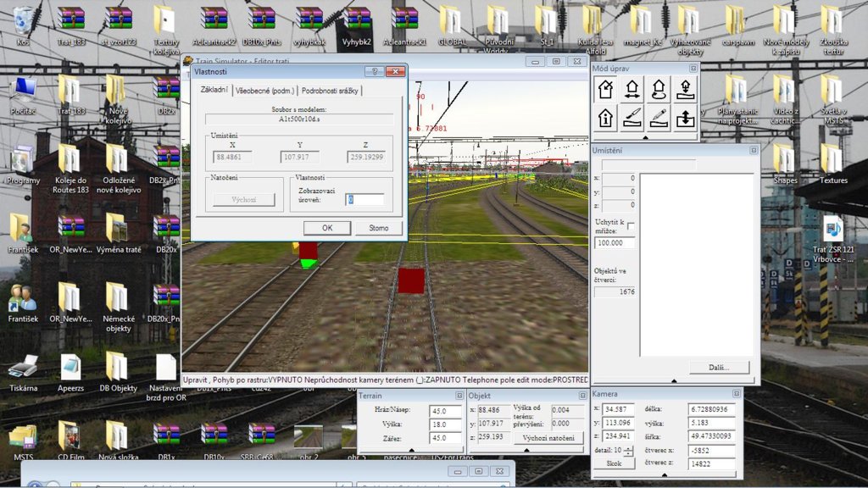This screenshot has width=868, height=488.
Task: Switch to 'Všeobecné (podm.)' tab
Action: click(x=265, y=91)
